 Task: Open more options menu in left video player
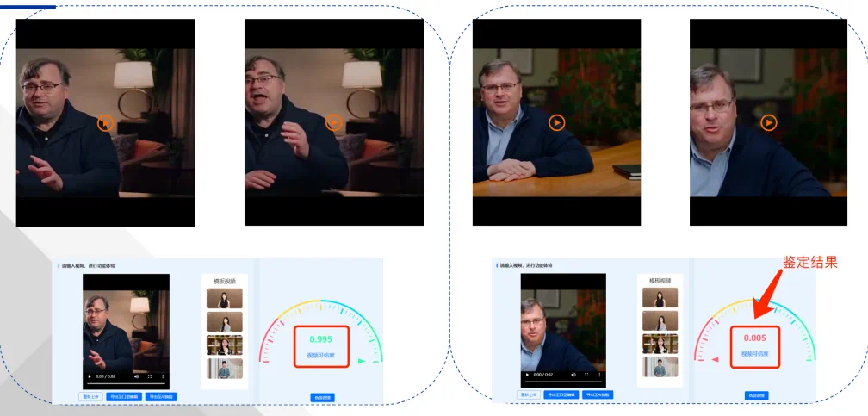[x=163, y=376]
